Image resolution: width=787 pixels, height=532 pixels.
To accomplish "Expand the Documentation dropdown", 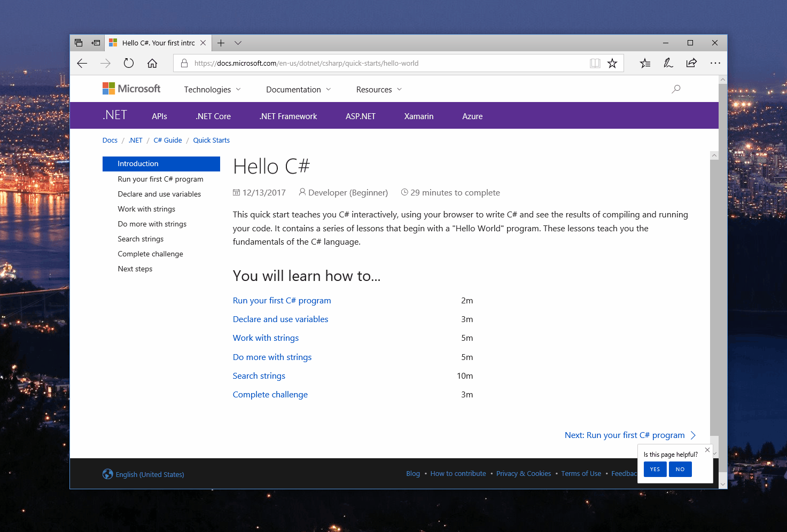I will (x=298, y=90).
